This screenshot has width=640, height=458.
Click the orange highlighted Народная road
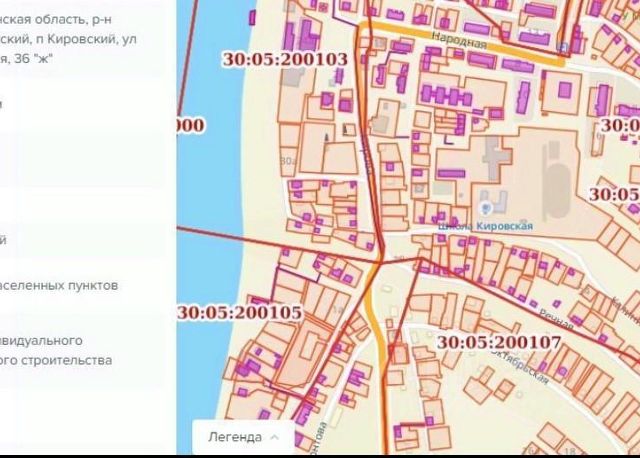[x=461, y=41]
